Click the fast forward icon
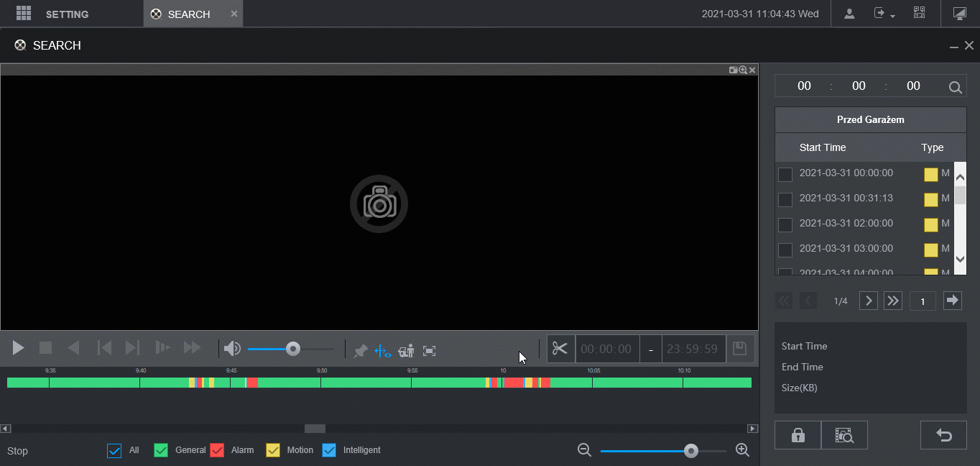 192,348
